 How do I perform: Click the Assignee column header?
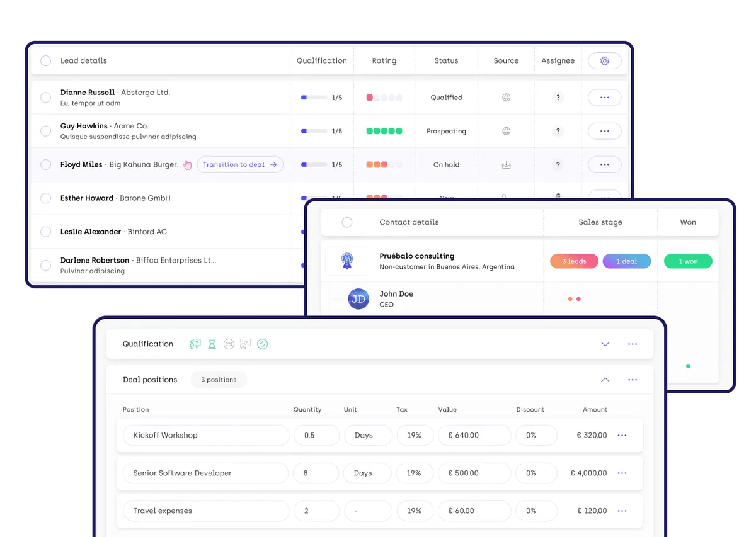coord(558,61)
